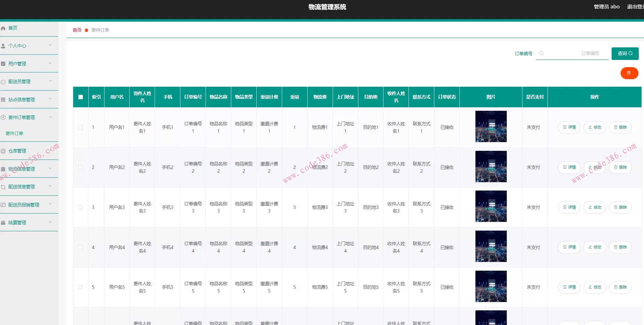Click the 查询 search button
This screenshot has height=325, width=644.
point(625,54)
